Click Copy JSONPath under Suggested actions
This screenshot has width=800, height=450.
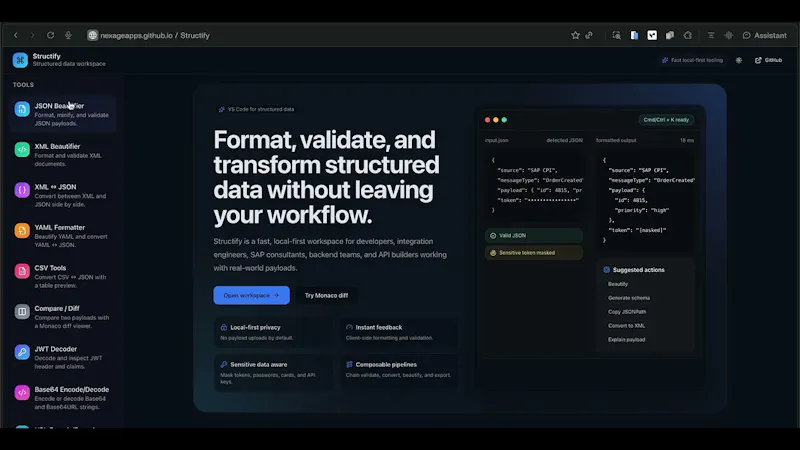627,312
